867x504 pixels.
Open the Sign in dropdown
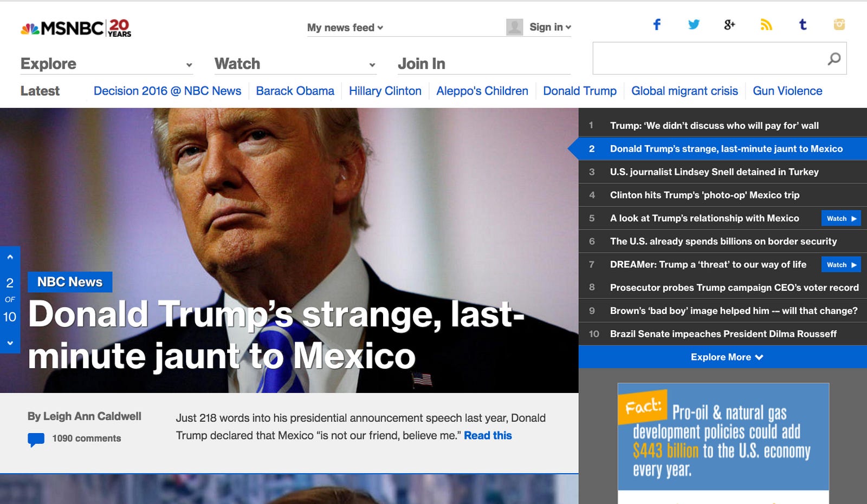tap(550, 27)
